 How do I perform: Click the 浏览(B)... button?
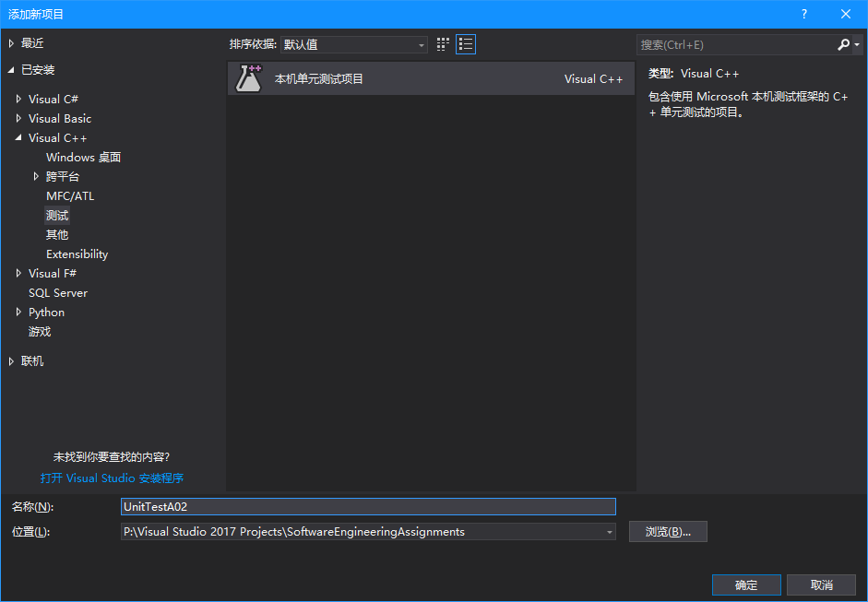[x=668, y=532]
